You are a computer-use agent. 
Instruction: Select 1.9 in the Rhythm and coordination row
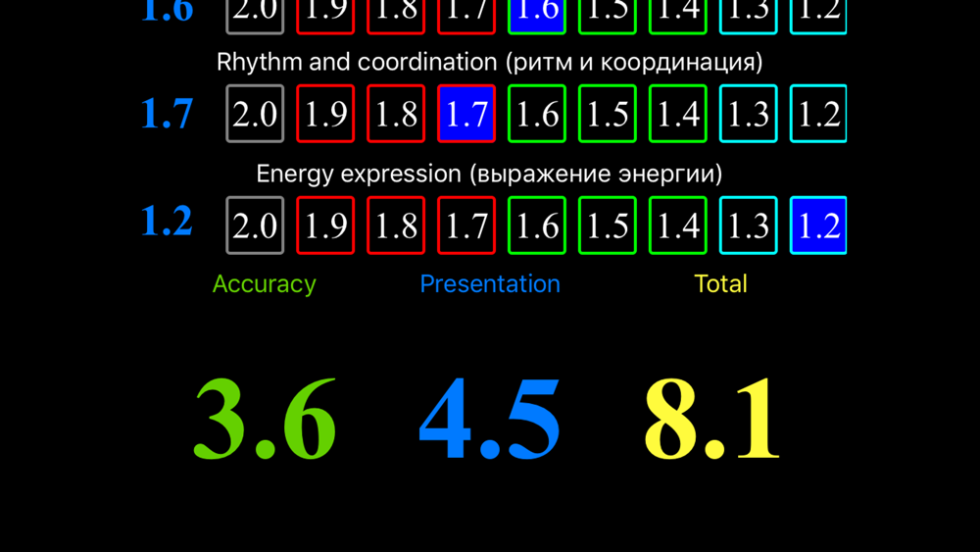point(325,114)
